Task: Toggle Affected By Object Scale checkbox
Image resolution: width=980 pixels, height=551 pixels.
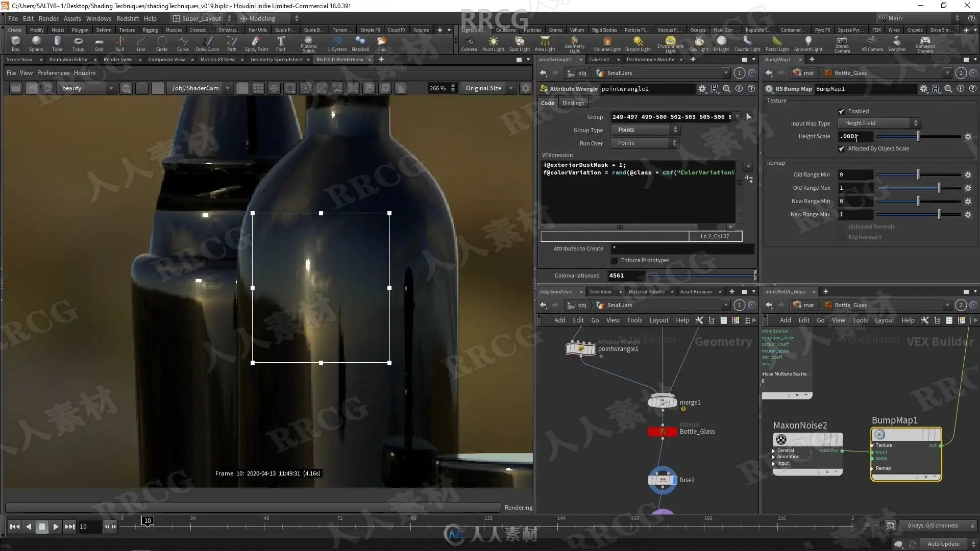Action: [x=841, y=148]
